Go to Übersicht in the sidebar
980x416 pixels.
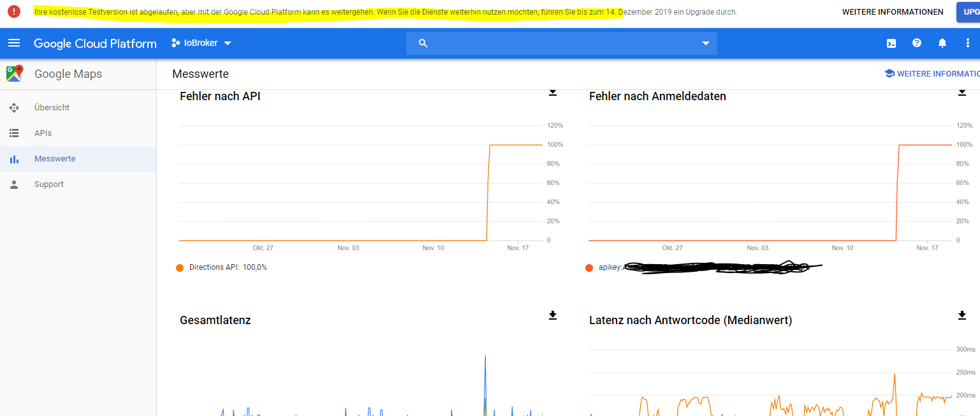[x=78, y=108]
